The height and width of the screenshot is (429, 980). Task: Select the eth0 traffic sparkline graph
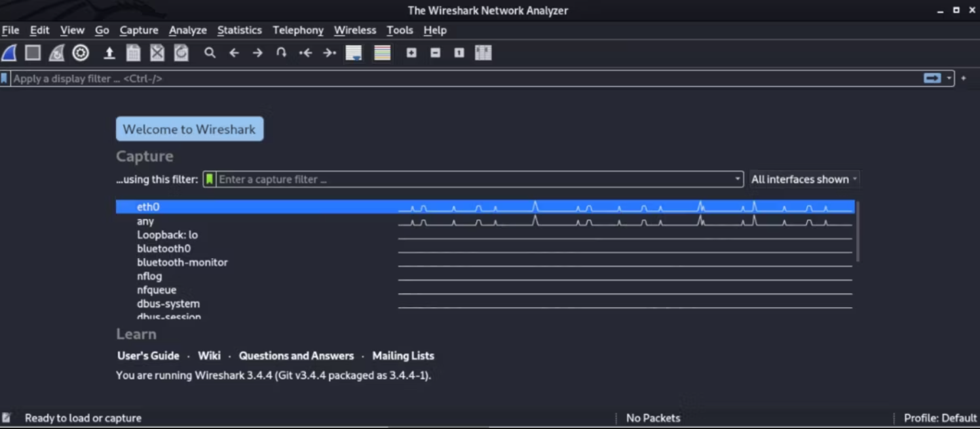point(622,206)
